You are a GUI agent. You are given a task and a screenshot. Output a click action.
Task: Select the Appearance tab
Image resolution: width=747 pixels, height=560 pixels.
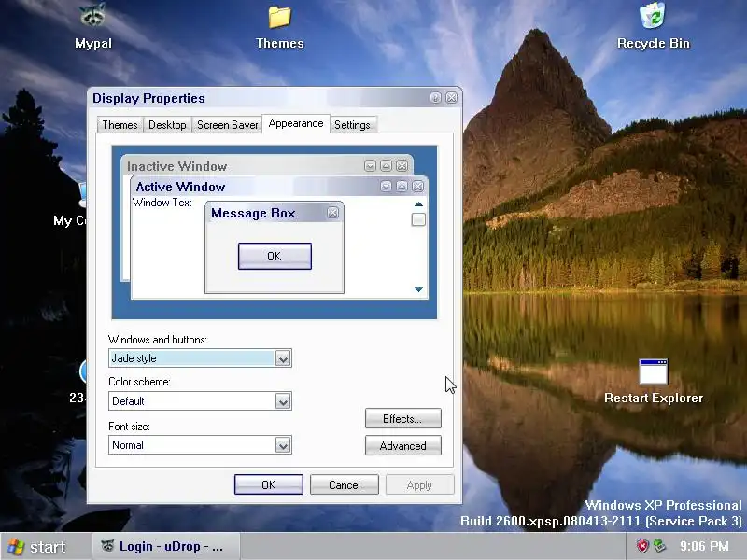pyautogui.click(x=296, y=123)
